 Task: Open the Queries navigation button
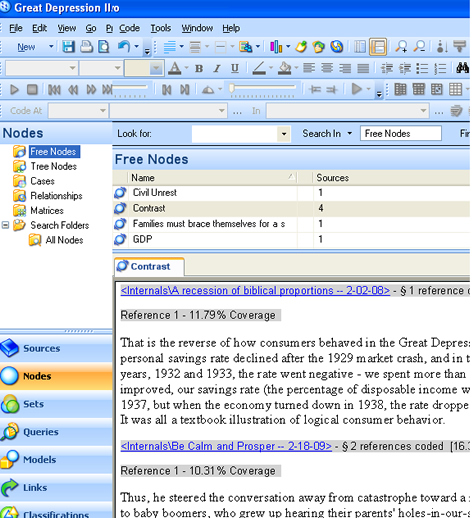[56, 432]
